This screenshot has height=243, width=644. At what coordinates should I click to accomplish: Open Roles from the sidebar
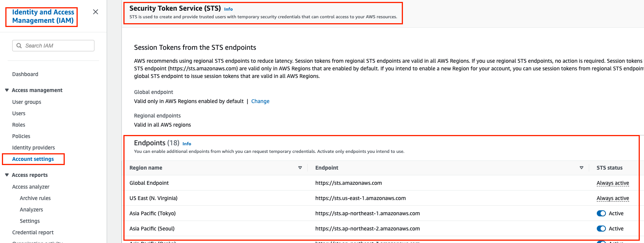tap(19, 125)
